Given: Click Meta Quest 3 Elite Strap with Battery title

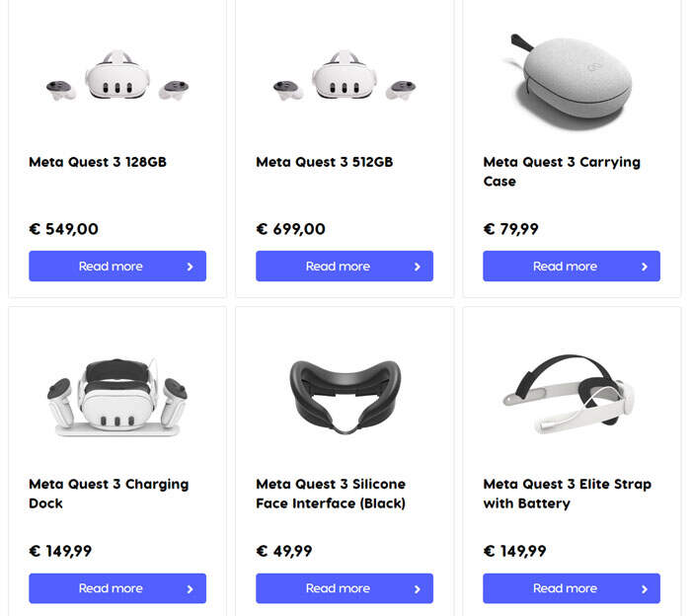Looking at the screenshot, I should tap(567, 494).
